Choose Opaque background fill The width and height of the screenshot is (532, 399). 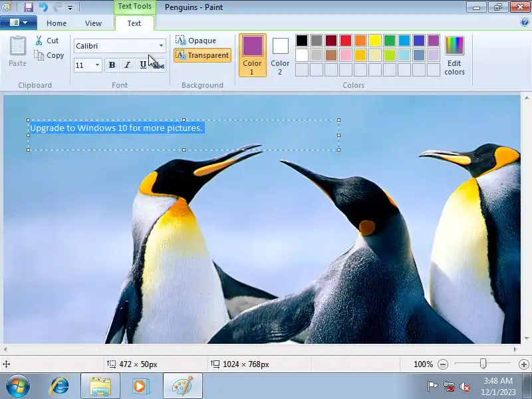(196, 41)
